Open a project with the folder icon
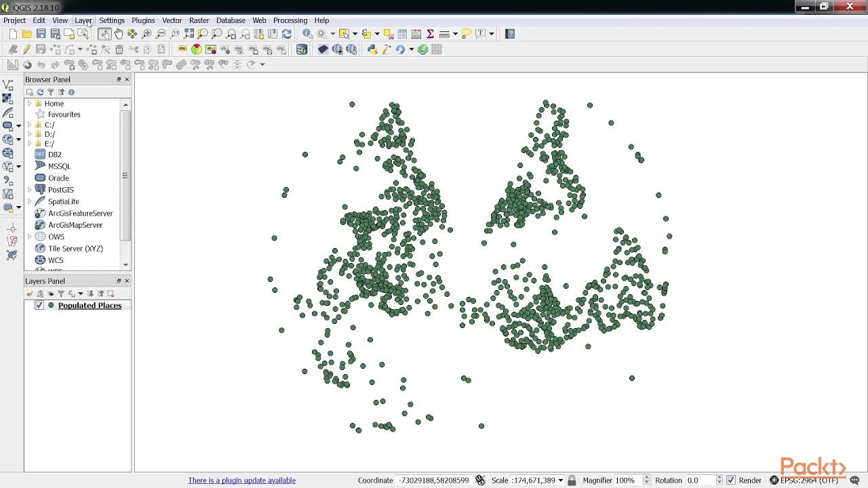Viewport: 868px width, 488px height. point(26,34)
